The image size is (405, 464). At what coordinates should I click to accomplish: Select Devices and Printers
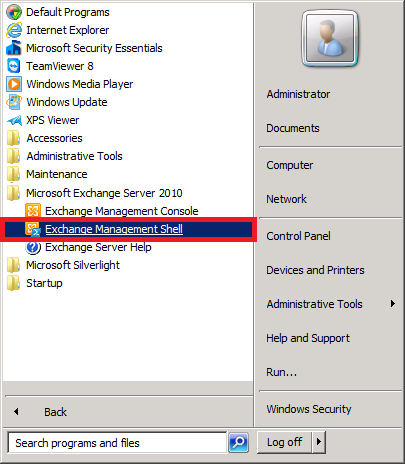pyautogui.click(x=315, y=270)
